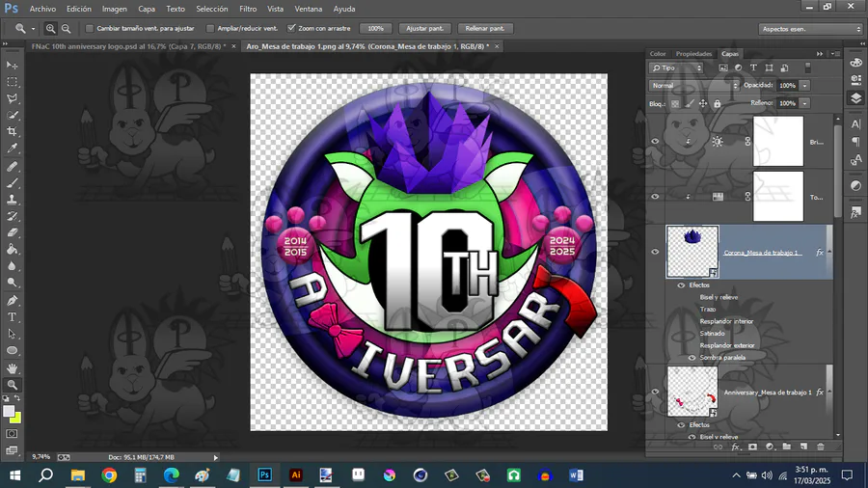
Task: Select the Rectangular Marquee tool
Action: point(12,82)
